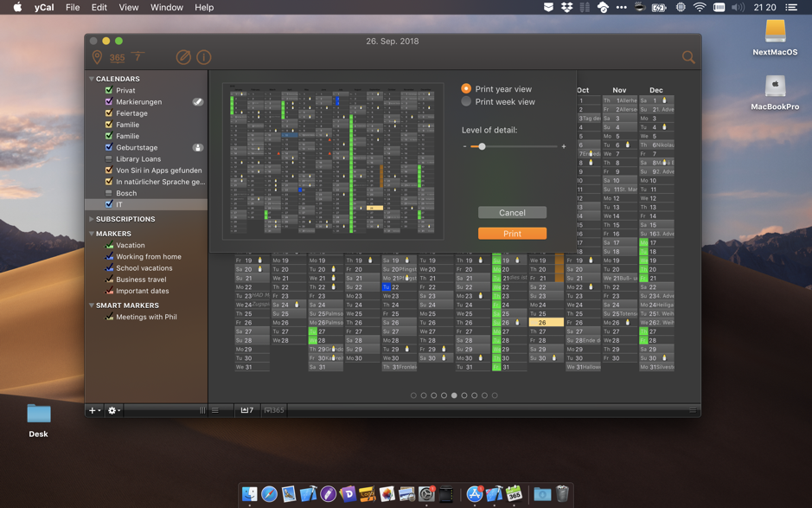Cancel the print dialog

click(512, 212)
